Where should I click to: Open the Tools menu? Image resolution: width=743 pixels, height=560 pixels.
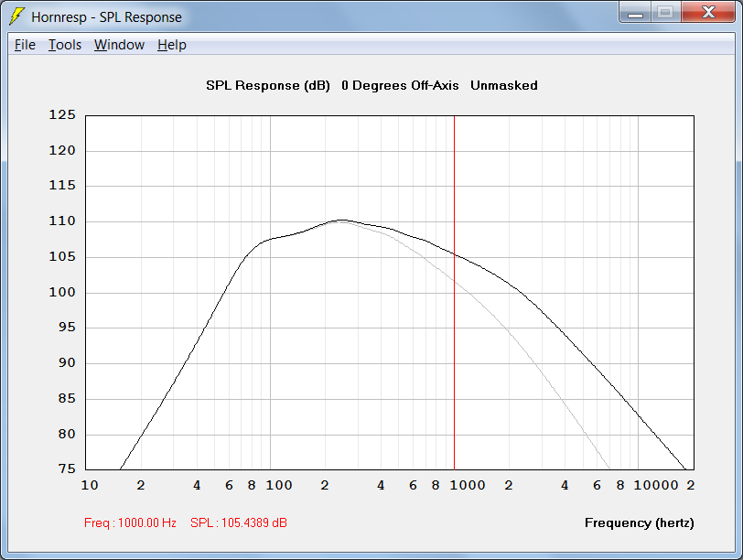click(65, 45)
